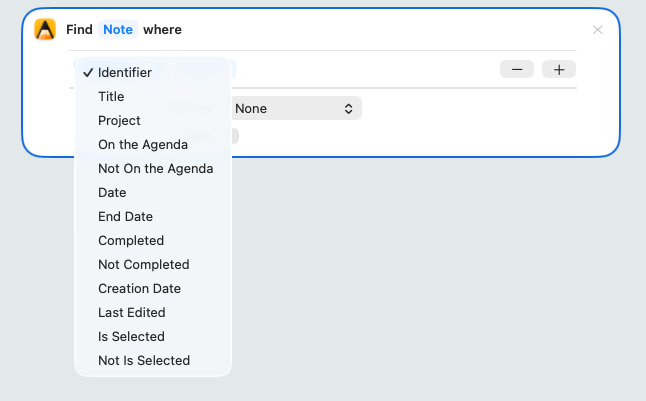Screen dimensions: 646x401
Task: Click the Agenda app icon
Action: point(45,30)
